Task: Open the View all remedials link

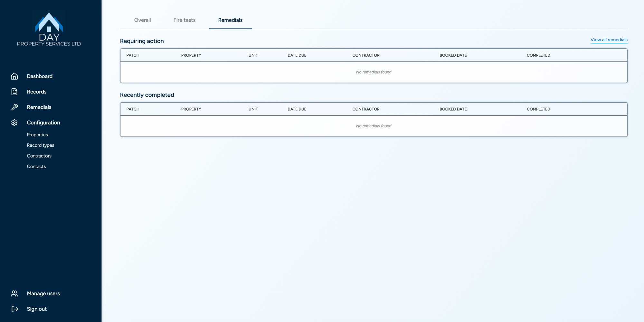Action: pyautogui.click(x=609, y=40)
